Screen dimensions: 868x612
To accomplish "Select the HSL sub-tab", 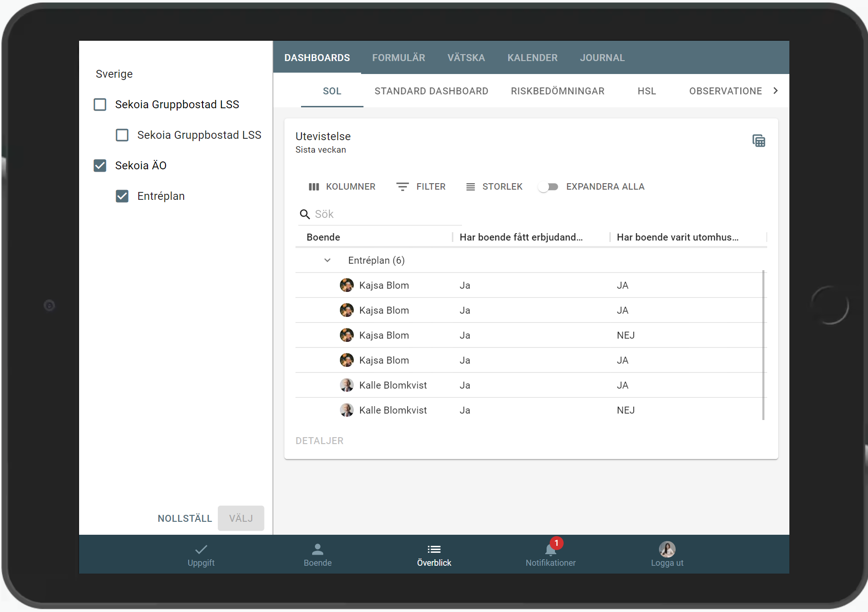I will pos(647,91).
